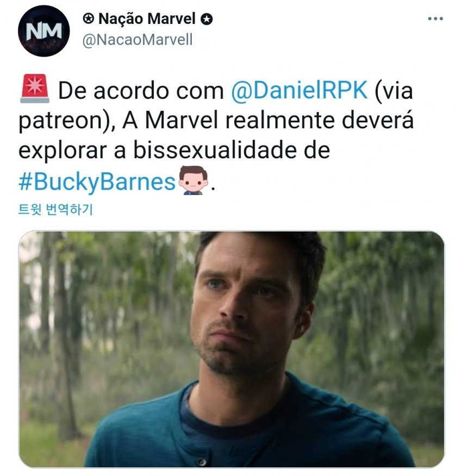This screenshot has height=476, width=462.
Task: Click the star icon after Nação Marvel
Action: (206, 19)
